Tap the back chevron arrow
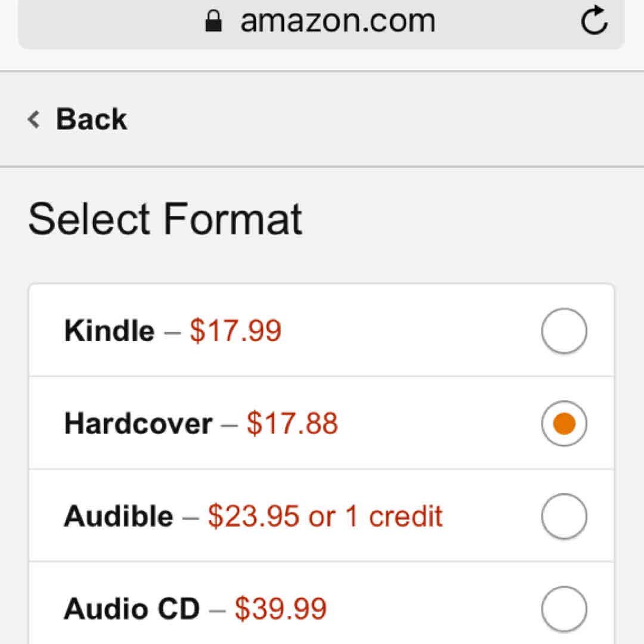This screenshot has width=644, height=644. 34,119
